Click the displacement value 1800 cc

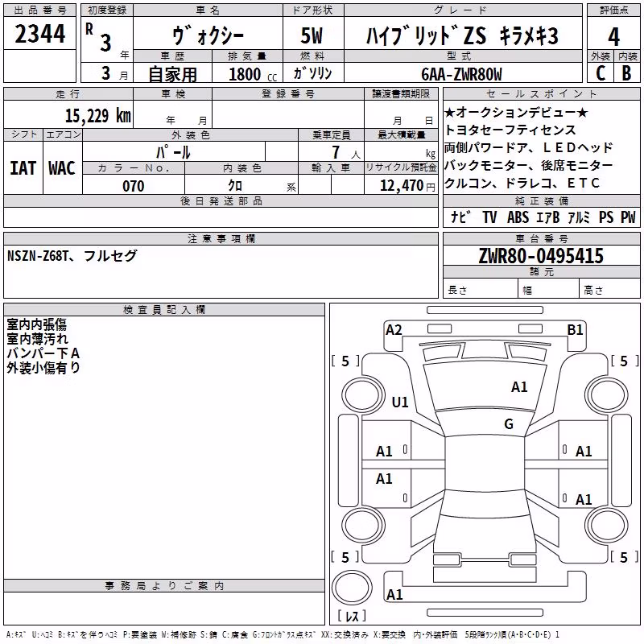click(253, 74)
